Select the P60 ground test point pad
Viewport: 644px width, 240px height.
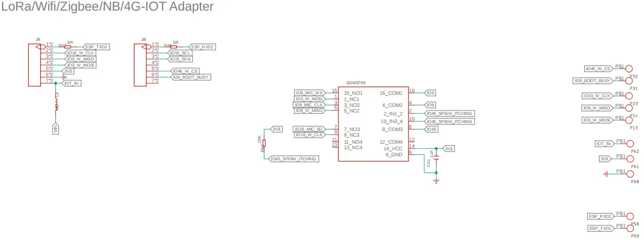629,174
